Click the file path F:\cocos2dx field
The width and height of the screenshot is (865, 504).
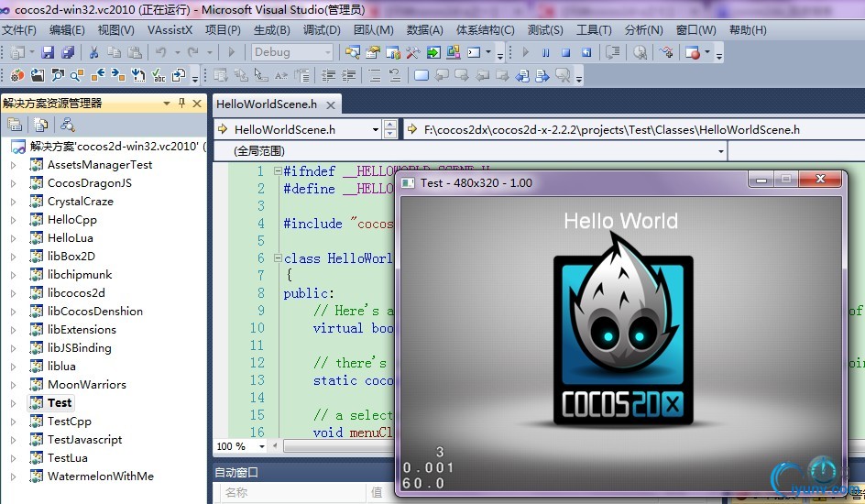(x=612, y=129)
